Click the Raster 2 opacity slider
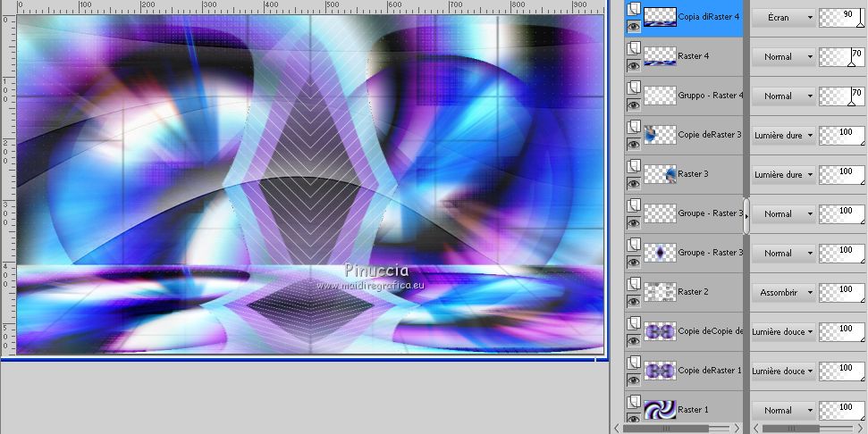 (841, 293)
